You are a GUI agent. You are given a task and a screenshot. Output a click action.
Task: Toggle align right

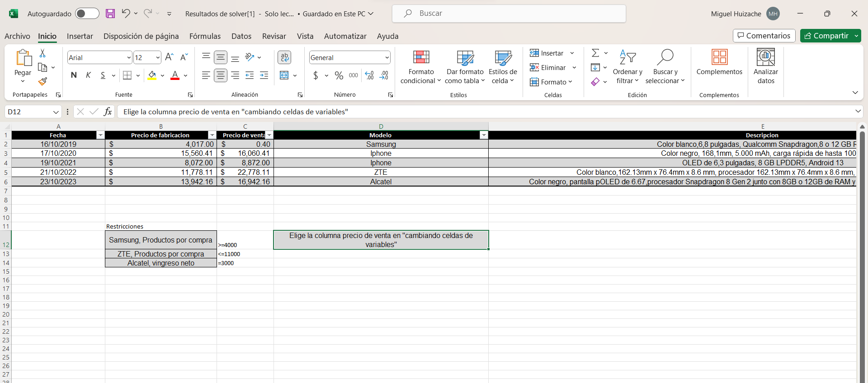click(x=235, y=75)
